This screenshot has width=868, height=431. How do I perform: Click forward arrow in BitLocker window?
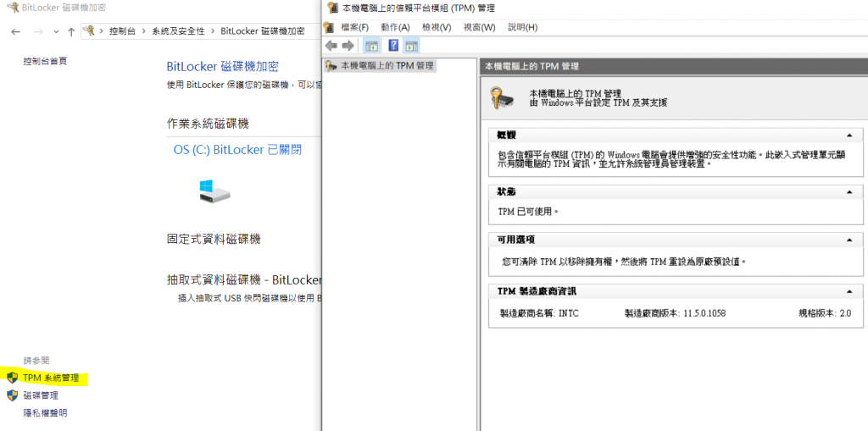(x=38, y=31)
